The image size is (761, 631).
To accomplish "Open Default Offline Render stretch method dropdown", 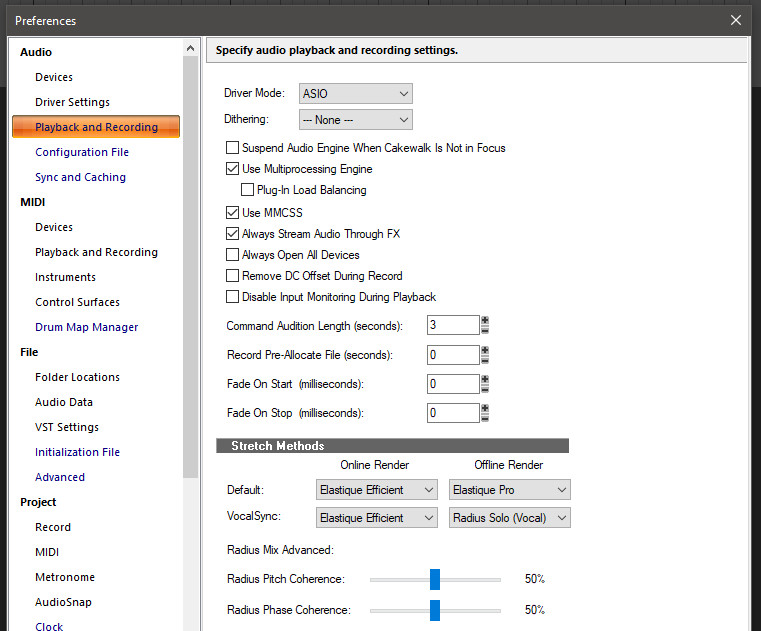I will (x=509, y=490).
